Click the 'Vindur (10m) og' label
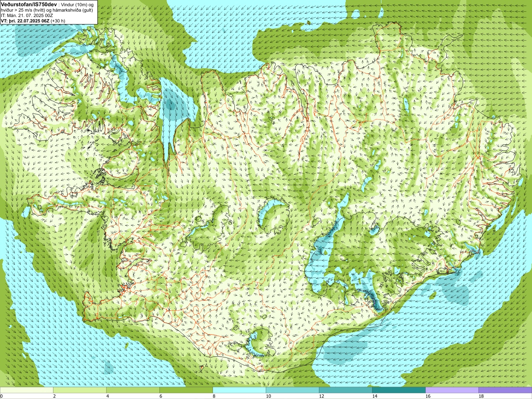The height and width of the screenshot is (399, 532). pos(78,4)
